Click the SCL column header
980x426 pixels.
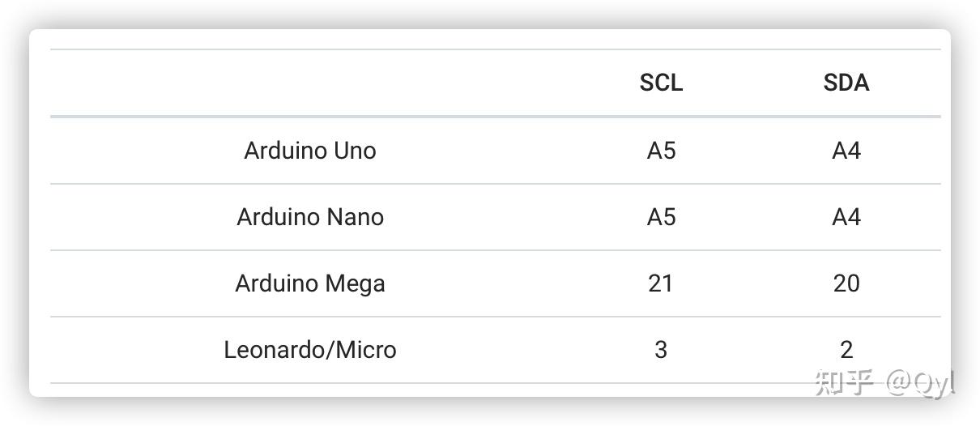[x=661, y=83]
